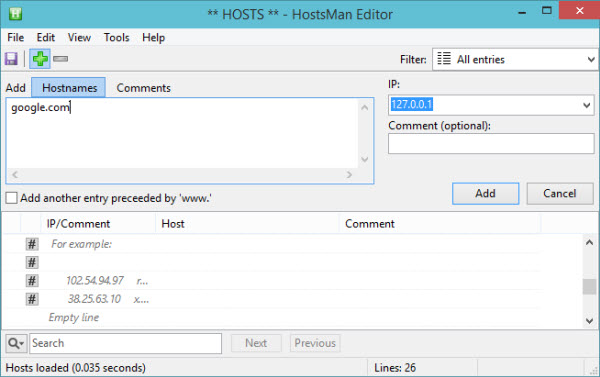Click the Comment column header
Viewport: 600px width, 377px height.
tap(440, 224)
